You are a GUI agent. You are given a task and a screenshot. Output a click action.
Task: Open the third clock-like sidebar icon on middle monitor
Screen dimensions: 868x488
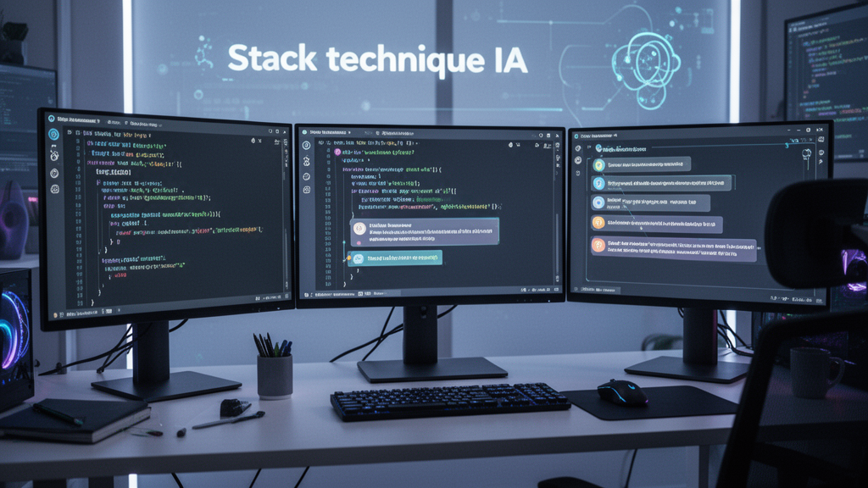click(307, 176)
